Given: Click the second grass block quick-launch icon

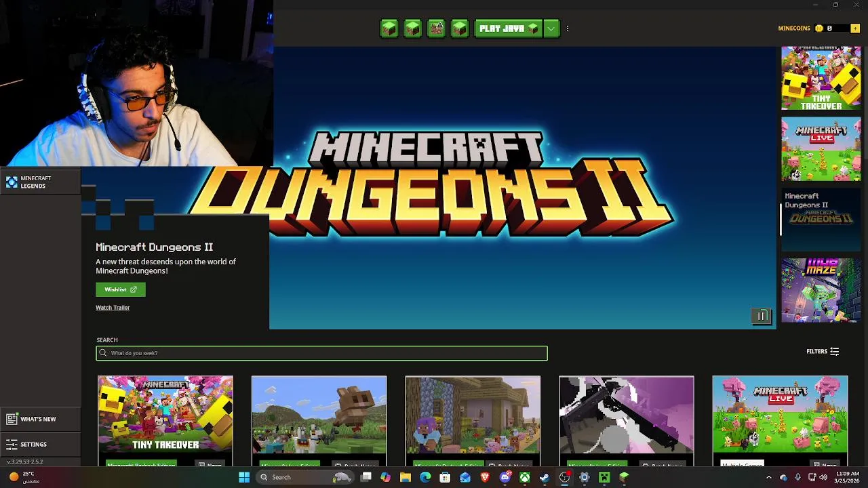Looking at the screenshot, I should 412,28.
